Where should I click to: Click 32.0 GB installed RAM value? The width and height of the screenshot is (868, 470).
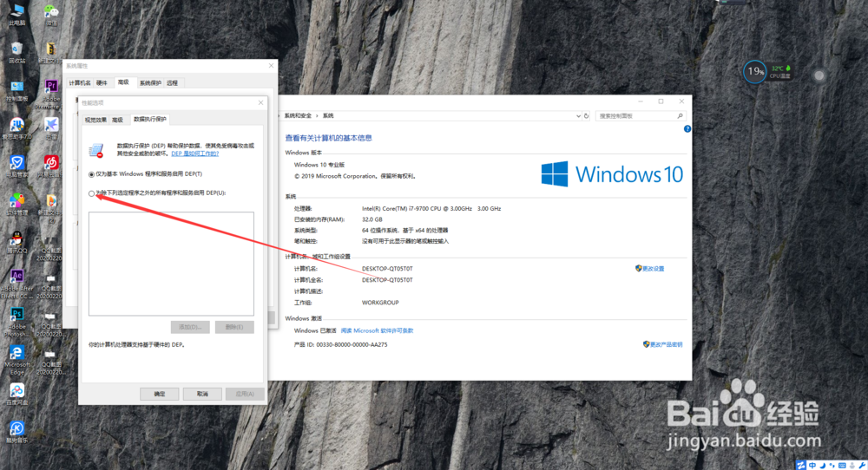[372, 219]
